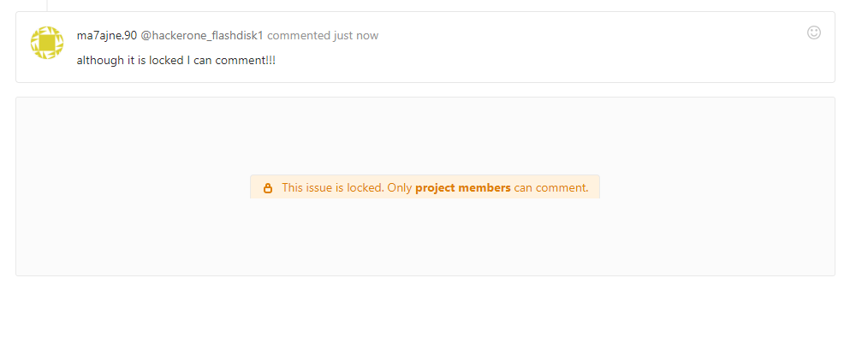868x343 pixels.
Task: Click the bold "project members" text
Action: coord(463,187)
